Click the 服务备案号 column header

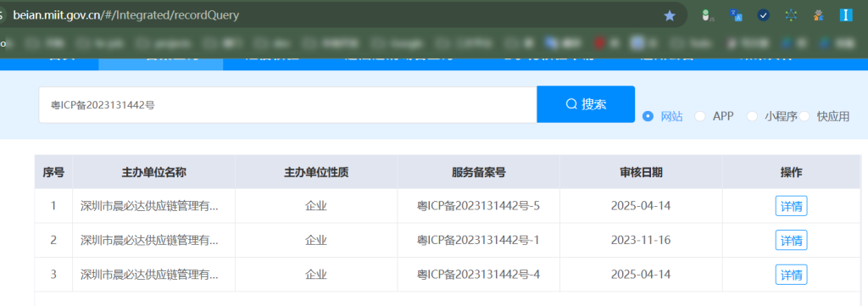[x=478, y=172]
